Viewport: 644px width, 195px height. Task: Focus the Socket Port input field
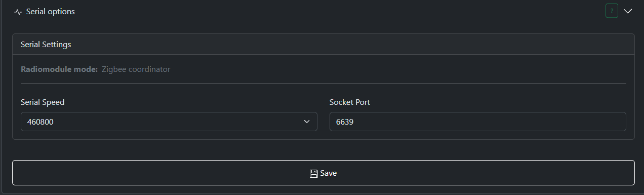pyautogui.click(x=477, y=122)
